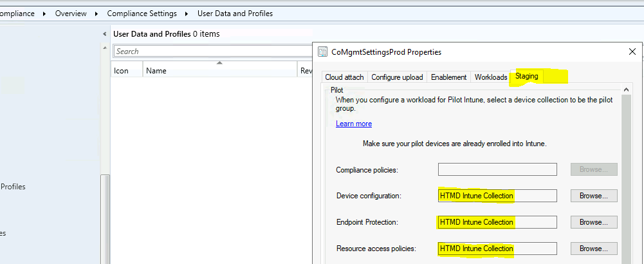Viewport: 644px width, 264px height.
Task: Browse for Endpoint Protection collection
Action: [x=594, y=222]
